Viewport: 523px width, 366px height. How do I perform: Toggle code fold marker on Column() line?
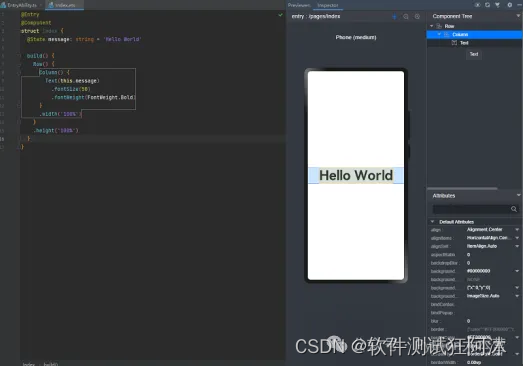19,72
